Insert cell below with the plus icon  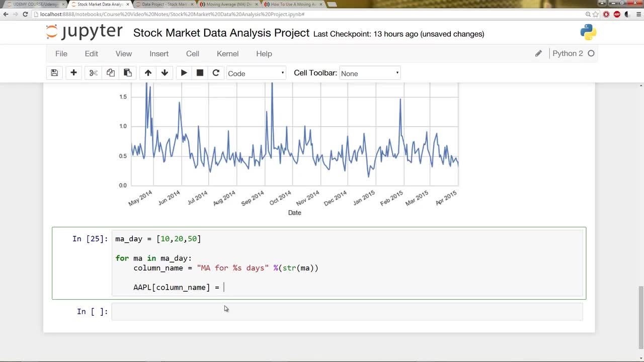click(x=73, y=73)
